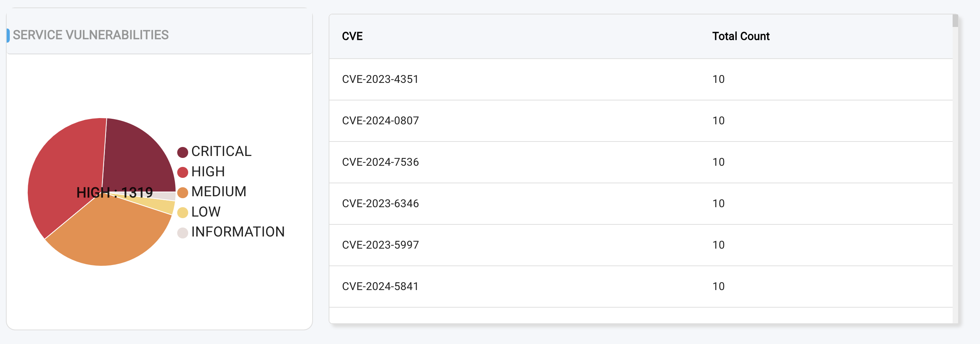Click the dark red CRITICAL pie slice

point(137,156)
